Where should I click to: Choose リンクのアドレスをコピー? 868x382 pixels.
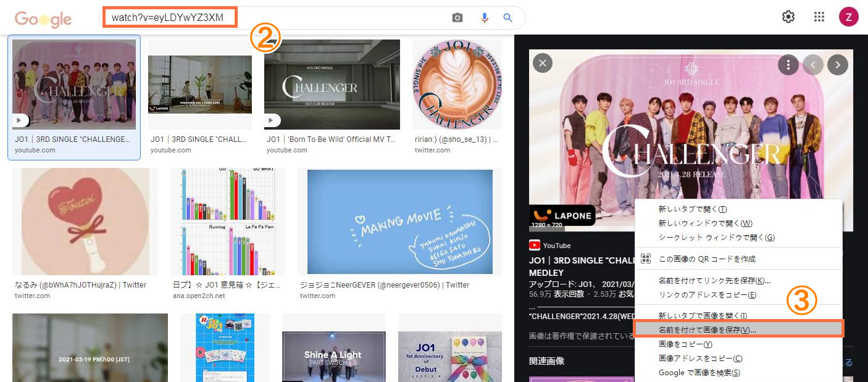(738, 295)
